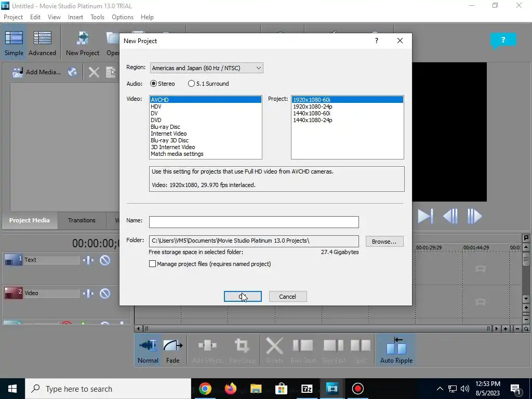Click the globe Get Media icon

[72, 72]
